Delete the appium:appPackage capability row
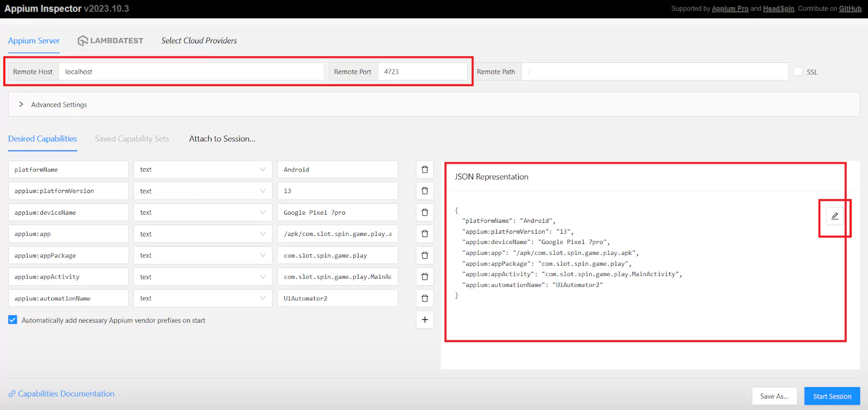The height and width of the screenshot is (410, 868). (425, 255)
